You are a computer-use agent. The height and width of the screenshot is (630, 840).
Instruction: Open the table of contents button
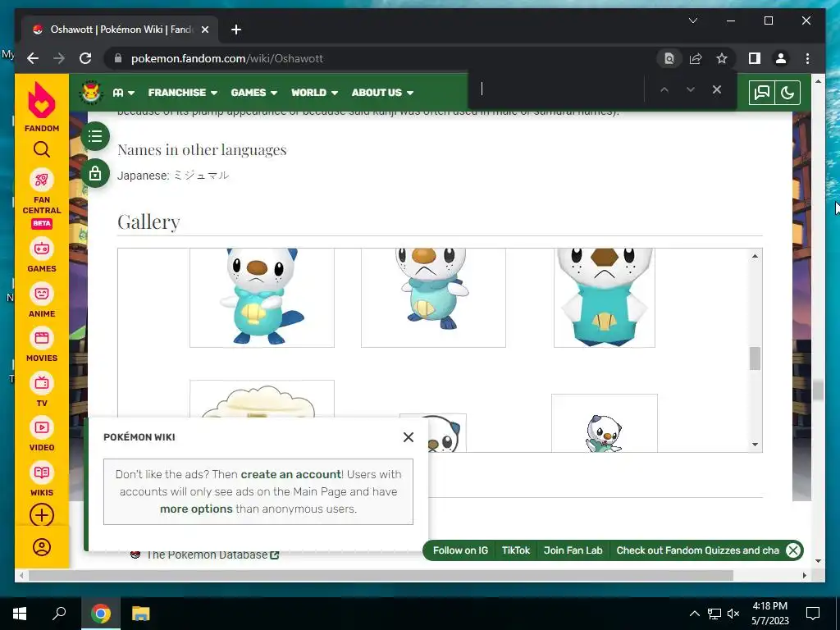tap(95, 136)
